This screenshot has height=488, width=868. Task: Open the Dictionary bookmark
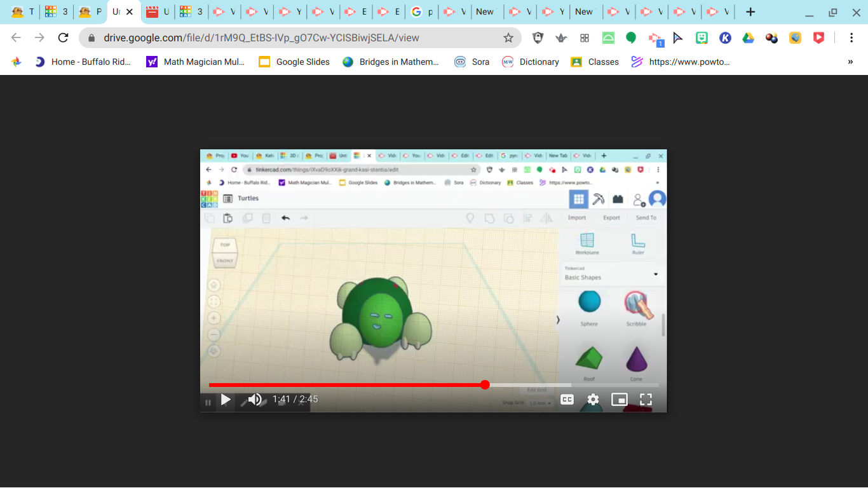tap(531, 62)
